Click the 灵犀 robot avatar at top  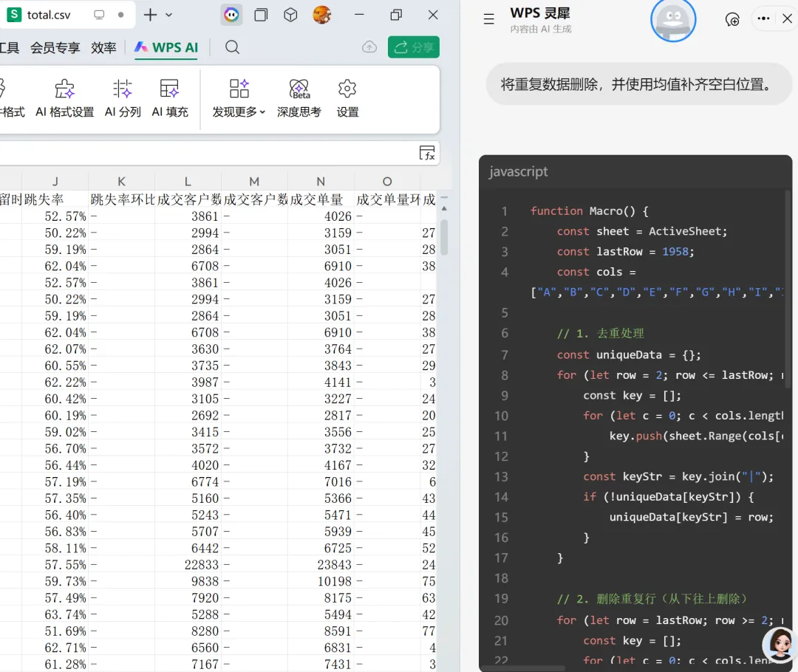[x=673, y=19]
